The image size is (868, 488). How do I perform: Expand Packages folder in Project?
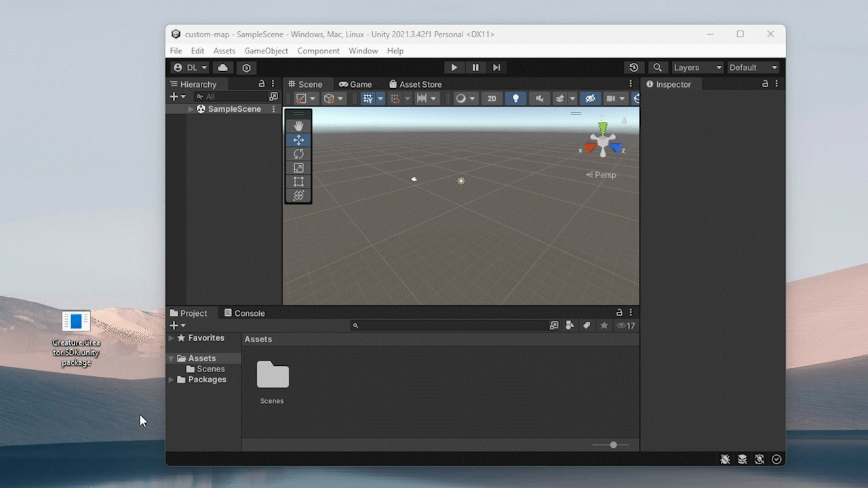click(x=172, y=380)
